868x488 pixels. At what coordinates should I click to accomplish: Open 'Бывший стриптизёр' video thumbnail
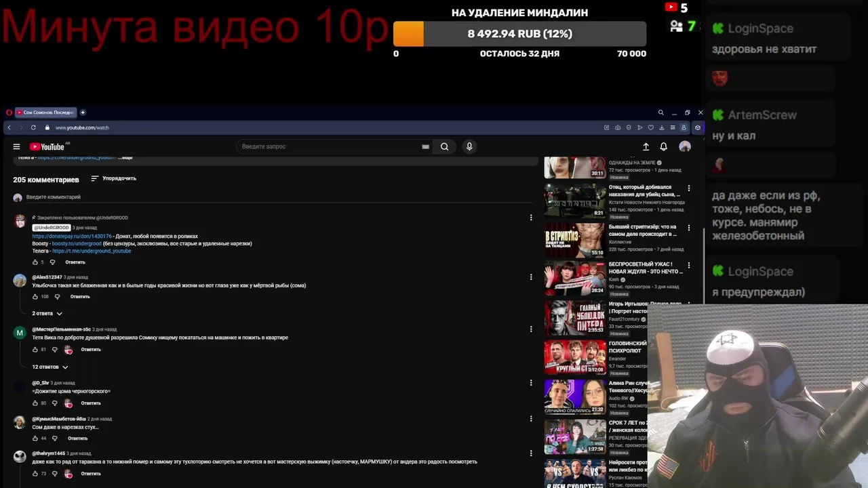pos(575,240)
